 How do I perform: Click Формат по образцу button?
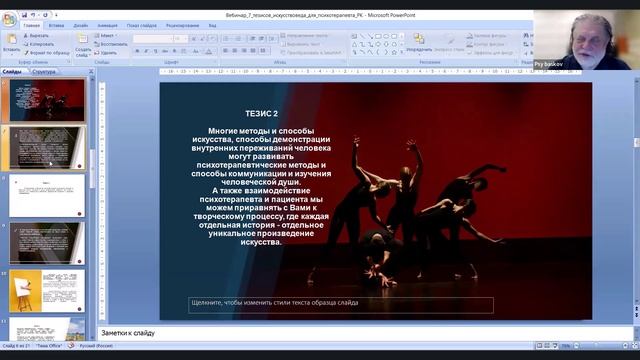47,53
